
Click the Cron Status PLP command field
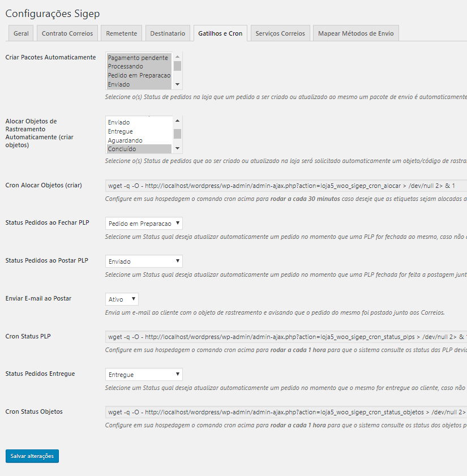pos(283,337)
